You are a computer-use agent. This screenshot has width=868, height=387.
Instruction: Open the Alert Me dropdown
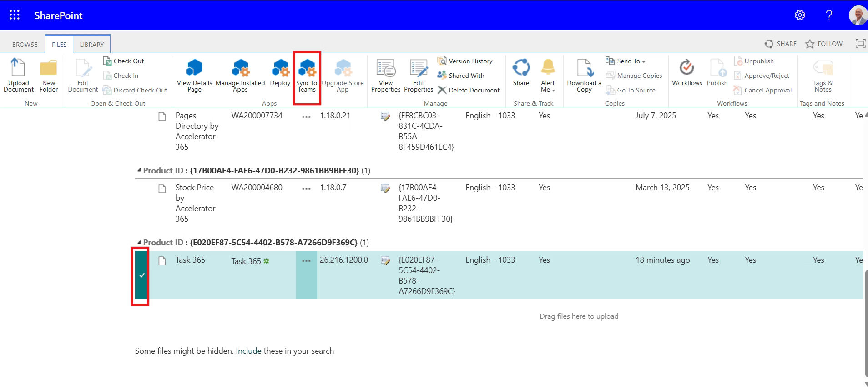548,75
